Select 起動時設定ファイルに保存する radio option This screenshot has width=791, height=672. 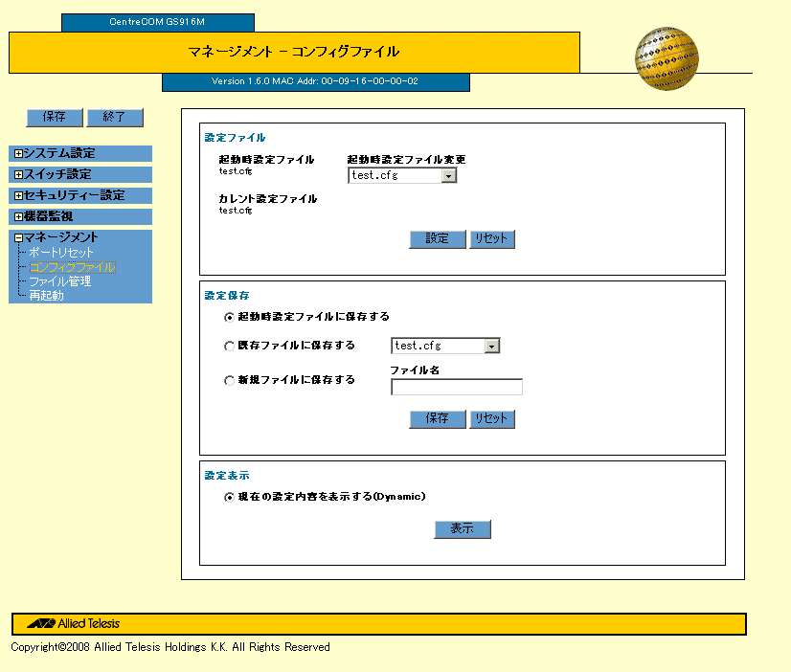(229, 317)
